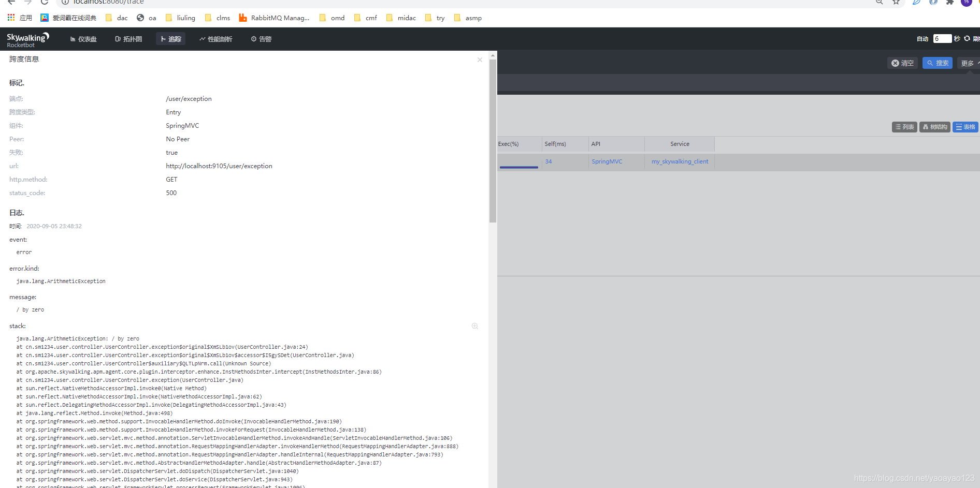
Task: Close the 跨度信息 span info panel
Action: (x=480, y=60)
